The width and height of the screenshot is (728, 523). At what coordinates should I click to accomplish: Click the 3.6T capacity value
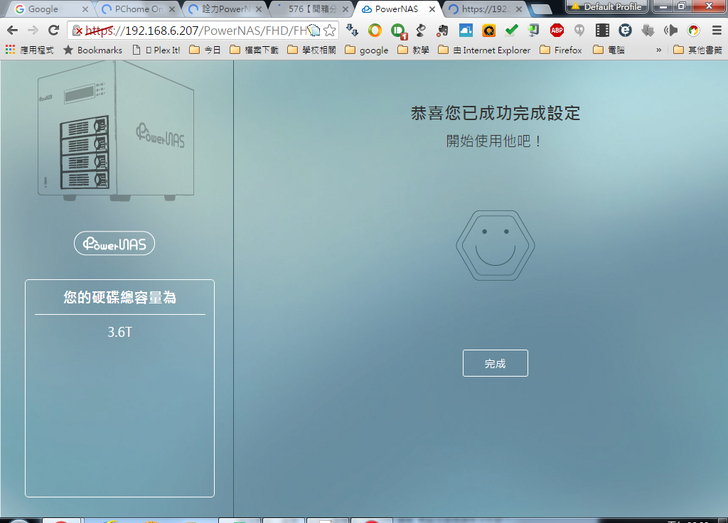point(120,332)
